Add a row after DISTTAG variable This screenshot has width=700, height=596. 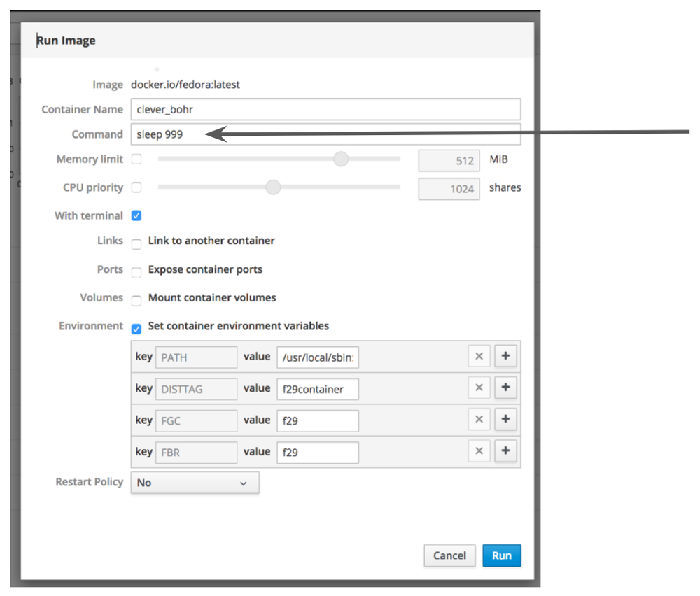click(506, 388)
